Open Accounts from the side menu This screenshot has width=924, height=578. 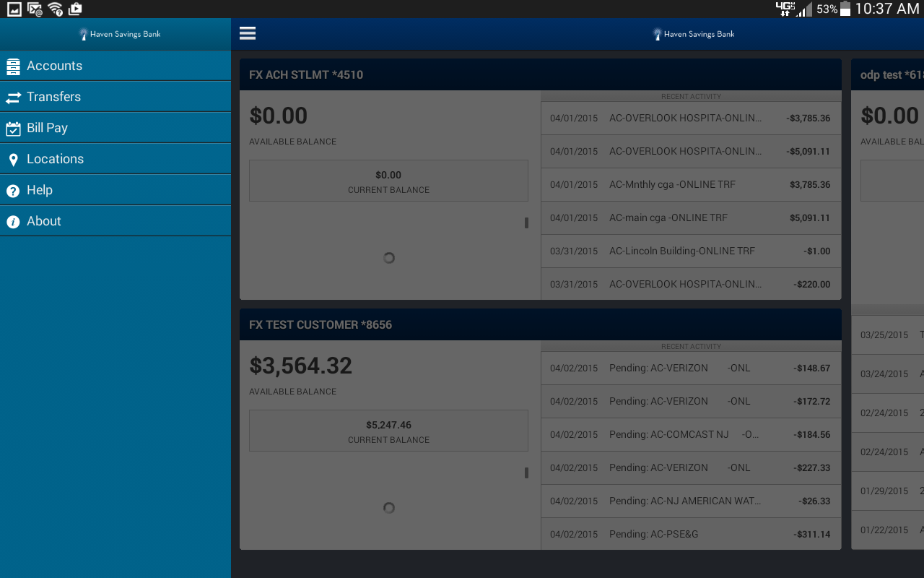click(x=115, y=66)
